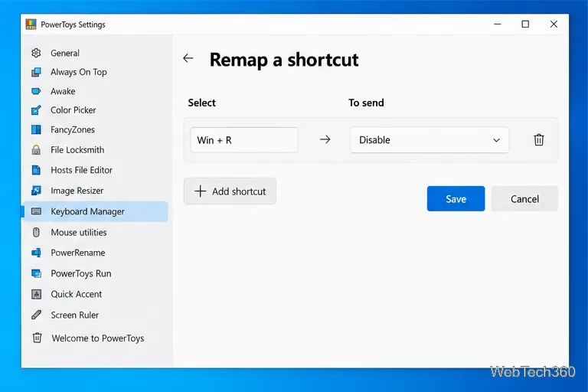Switch to the Awake settings
588x392 pixels.
click(x=96, y=91)
